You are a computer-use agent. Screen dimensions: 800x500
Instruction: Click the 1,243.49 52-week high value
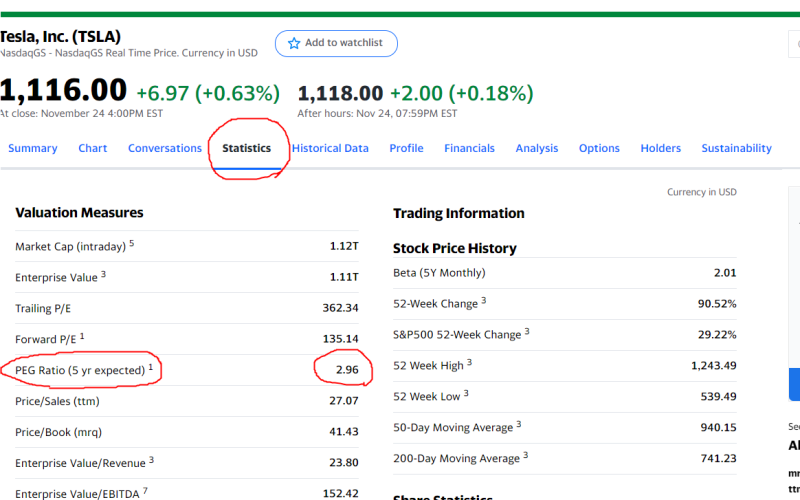point(714,365)
